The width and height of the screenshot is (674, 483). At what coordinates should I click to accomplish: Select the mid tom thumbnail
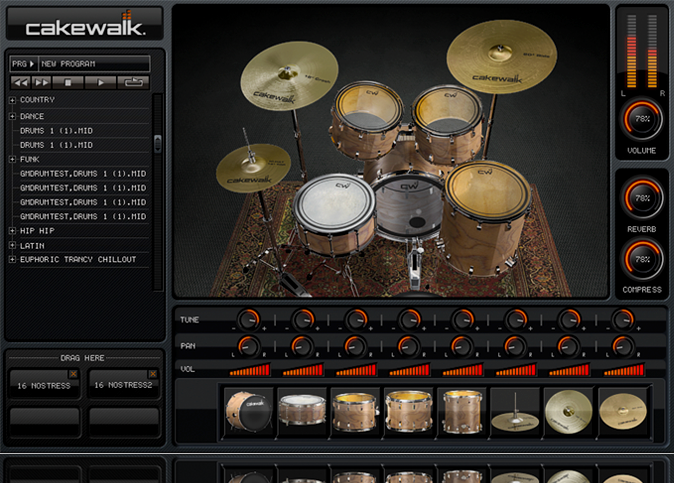click(x=408, y=411)
